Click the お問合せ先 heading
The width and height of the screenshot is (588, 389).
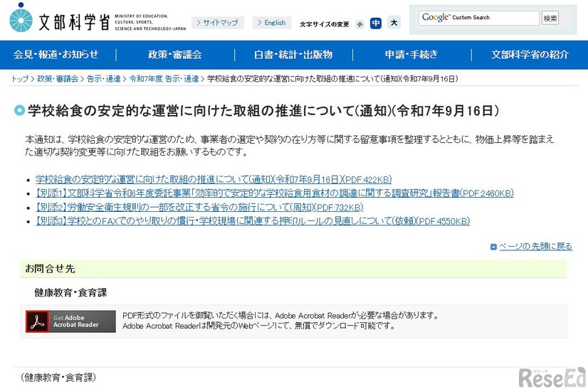(x=50, y=269)
